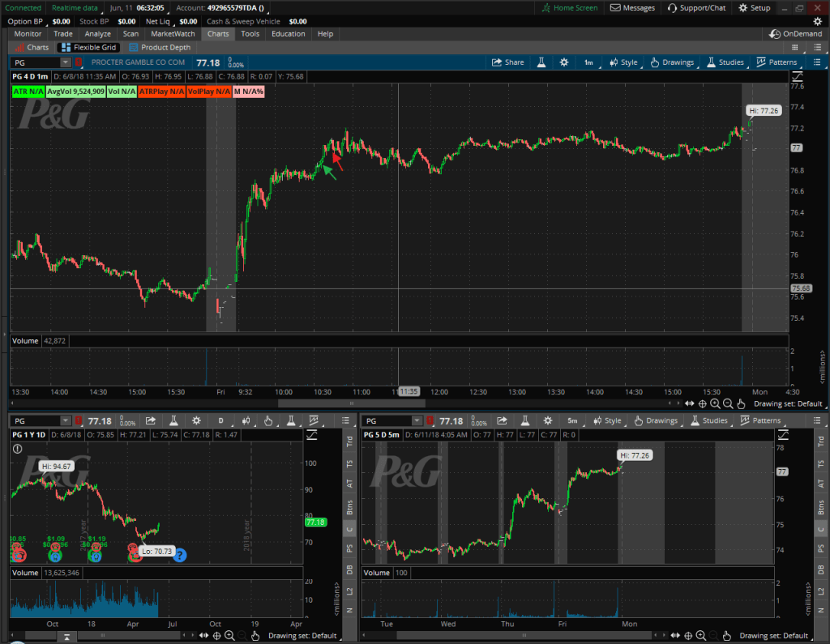The height and width of the screenshot is (644, 830).
Task: Zoom in on the main chart
Action: click(x=715, y=403)
